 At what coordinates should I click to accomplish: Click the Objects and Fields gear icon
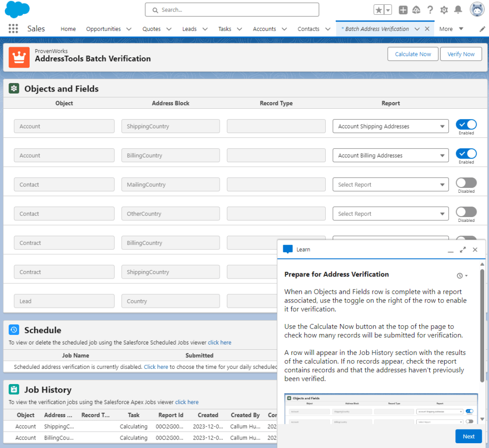coord(14,88)
